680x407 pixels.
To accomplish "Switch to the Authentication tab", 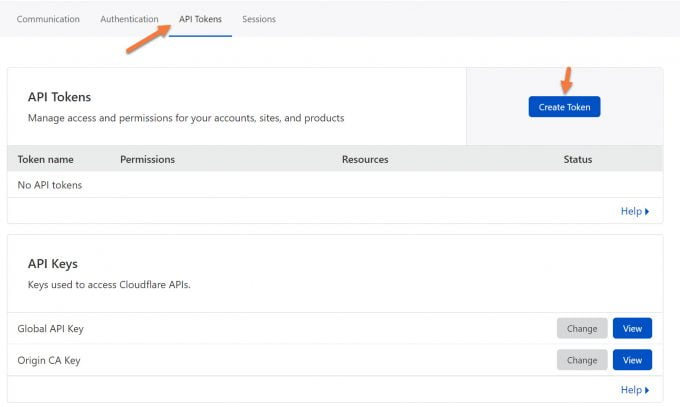I will (129, 19).
